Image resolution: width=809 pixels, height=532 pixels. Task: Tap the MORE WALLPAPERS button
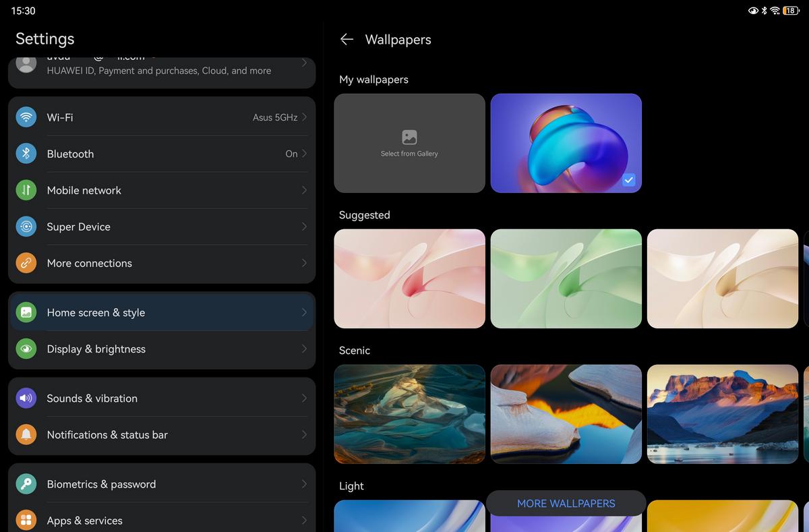566,504
